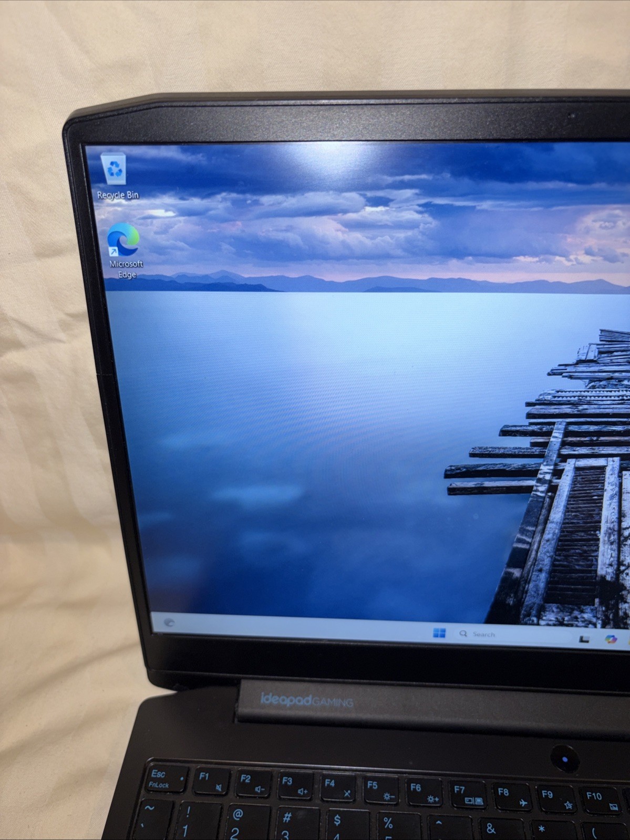This screenshot has height=840, width=630.
Task: Select the Microsoft Edge desktop shortcut
Action: point(125,251)
